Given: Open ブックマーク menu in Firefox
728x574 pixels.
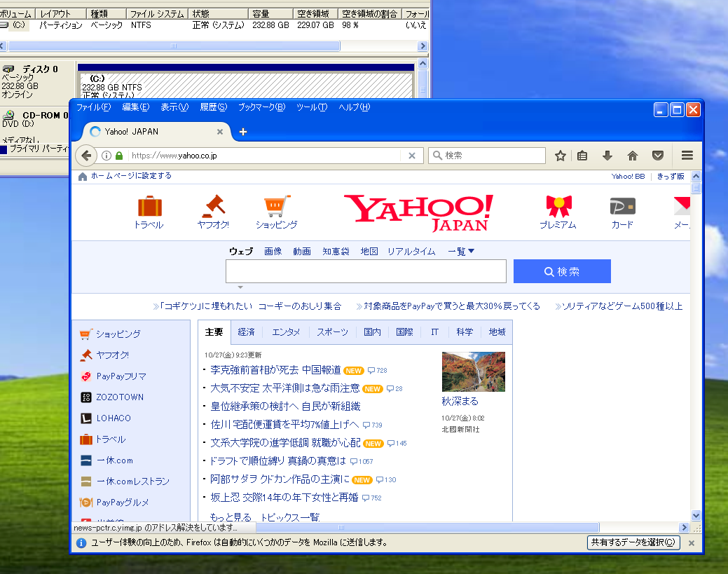Looking at the screenshot, I should pos(261,107).
